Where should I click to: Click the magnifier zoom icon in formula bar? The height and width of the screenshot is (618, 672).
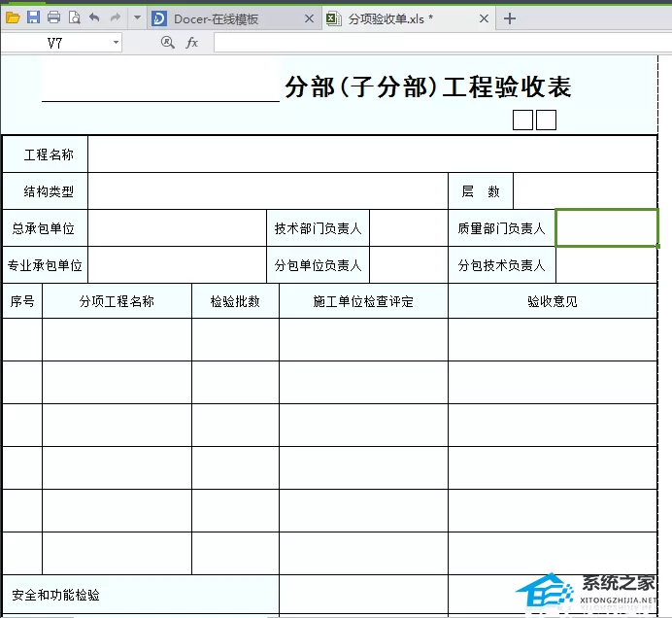pos(167,43)
